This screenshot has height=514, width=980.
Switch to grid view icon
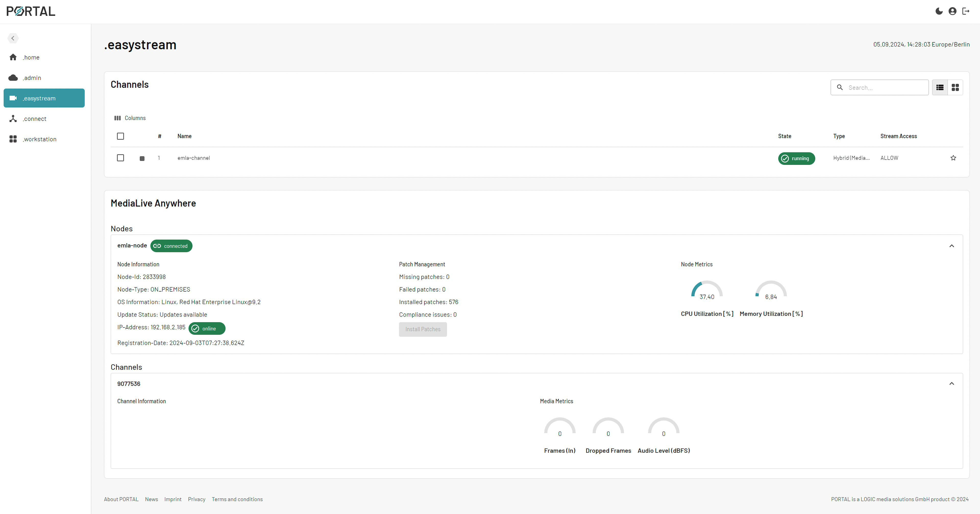[x=955, y=87]
